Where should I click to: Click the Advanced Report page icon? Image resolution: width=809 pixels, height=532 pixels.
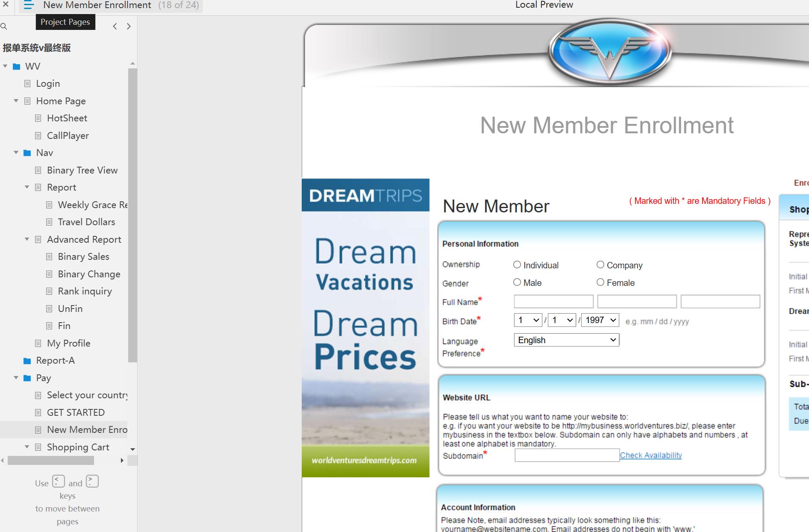[x=38, y=240]
